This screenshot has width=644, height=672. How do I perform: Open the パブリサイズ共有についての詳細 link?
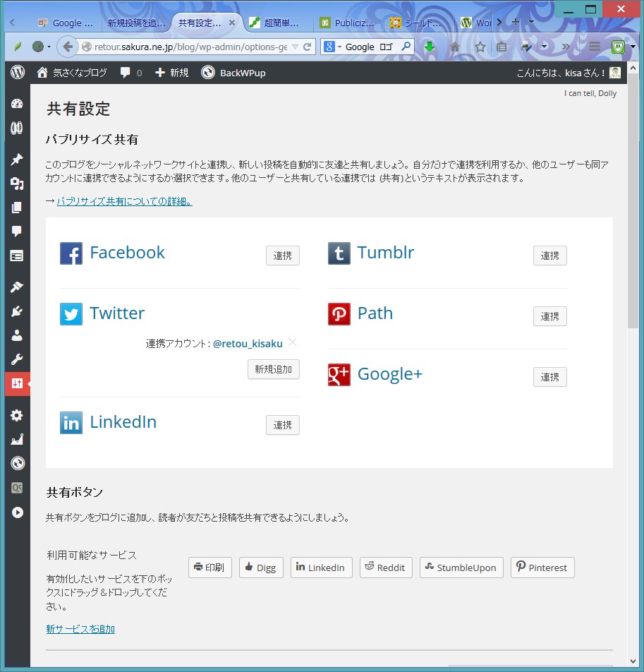(125, 201)
